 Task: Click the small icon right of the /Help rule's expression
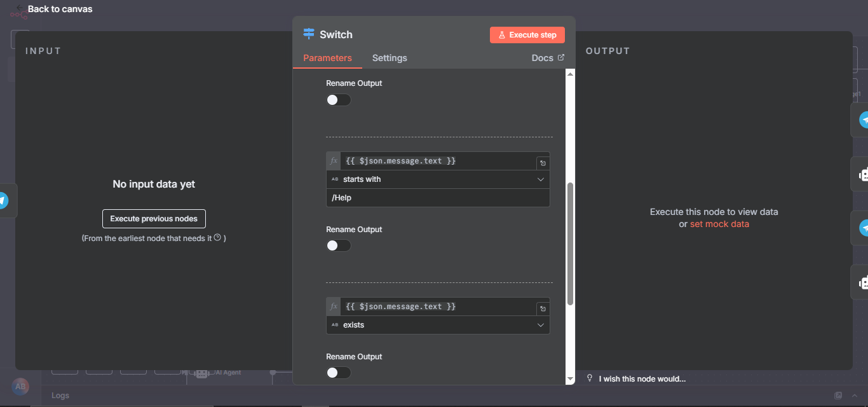(542, 163)
